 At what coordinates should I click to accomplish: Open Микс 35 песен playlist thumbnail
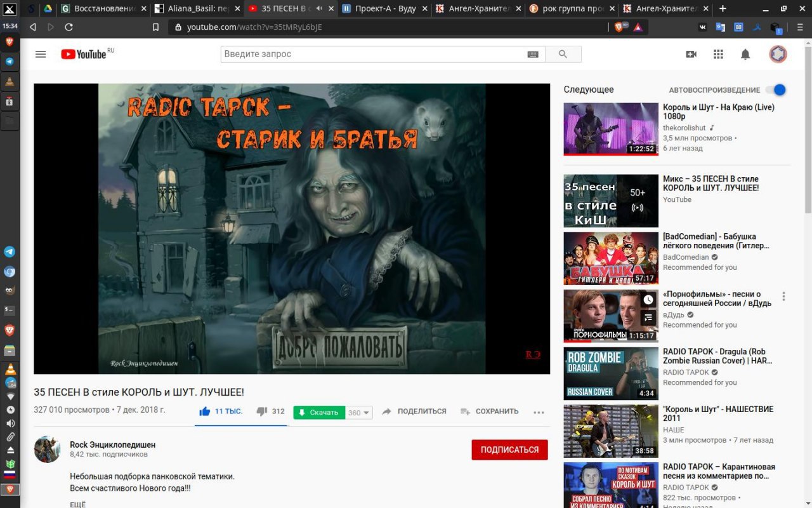pos(611,201)
